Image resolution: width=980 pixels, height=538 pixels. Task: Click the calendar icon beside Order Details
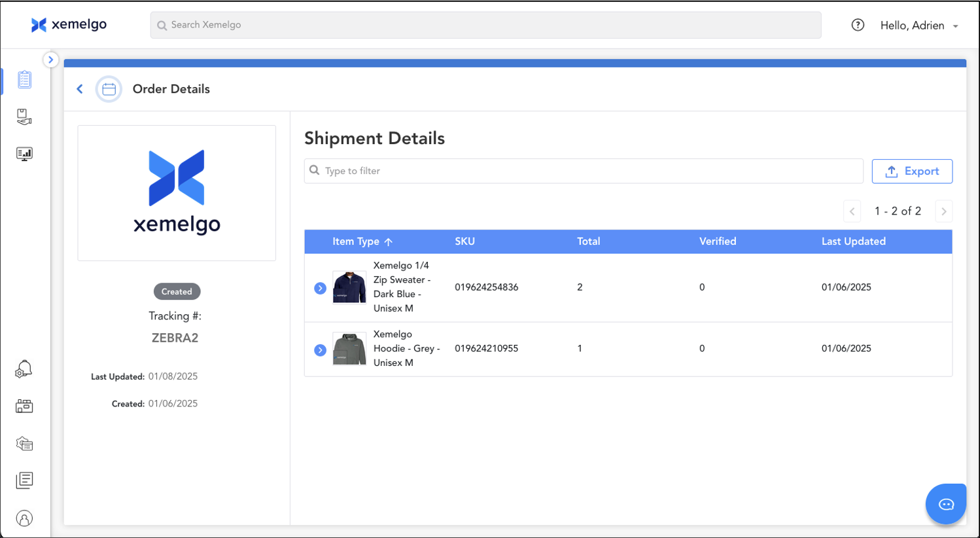point(109,89)
